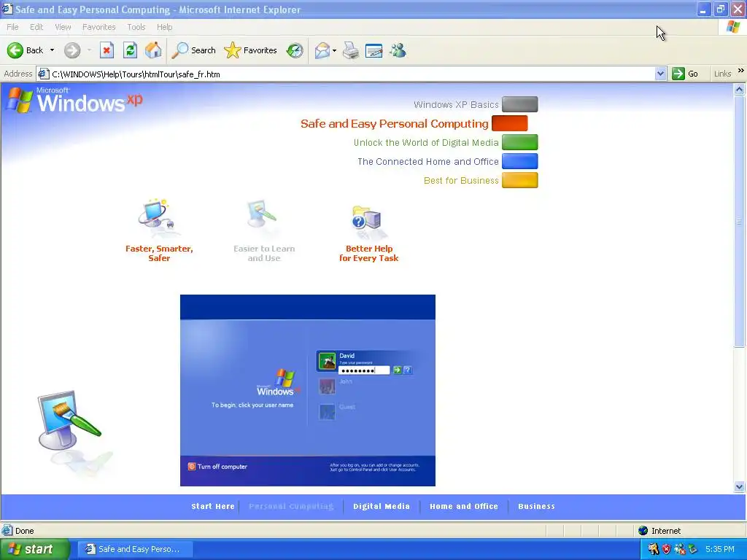The height and width of the screenshot is (560, 747).
Task: Click the yellow Best for Business swatch
Action: [519, 181]
